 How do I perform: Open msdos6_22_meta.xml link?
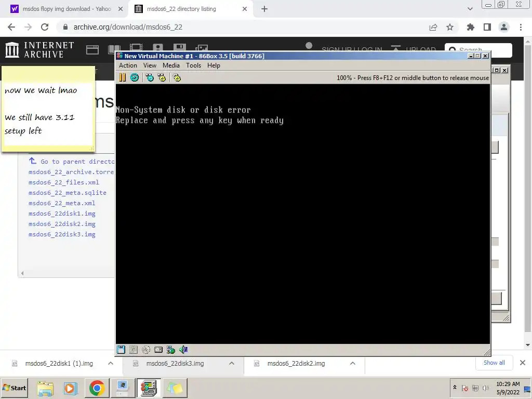[62, 203]
